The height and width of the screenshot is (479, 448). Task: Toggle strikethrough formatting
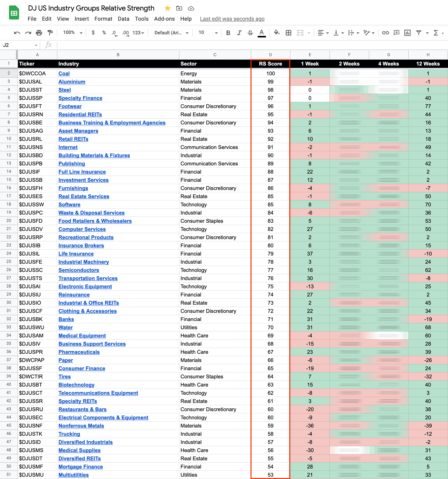pos(250,33)
